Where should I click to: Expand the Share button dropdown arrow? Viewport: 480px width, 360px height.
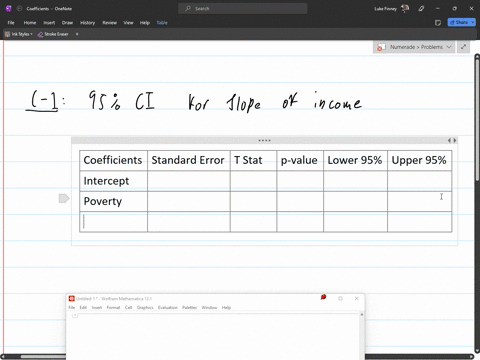[473, 22]
